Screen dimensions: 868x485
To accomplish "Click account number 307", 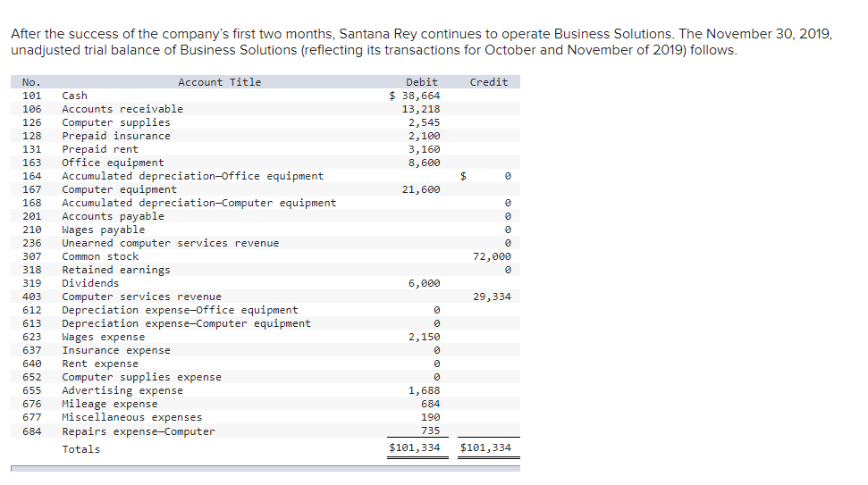I will tap(31, 256).
